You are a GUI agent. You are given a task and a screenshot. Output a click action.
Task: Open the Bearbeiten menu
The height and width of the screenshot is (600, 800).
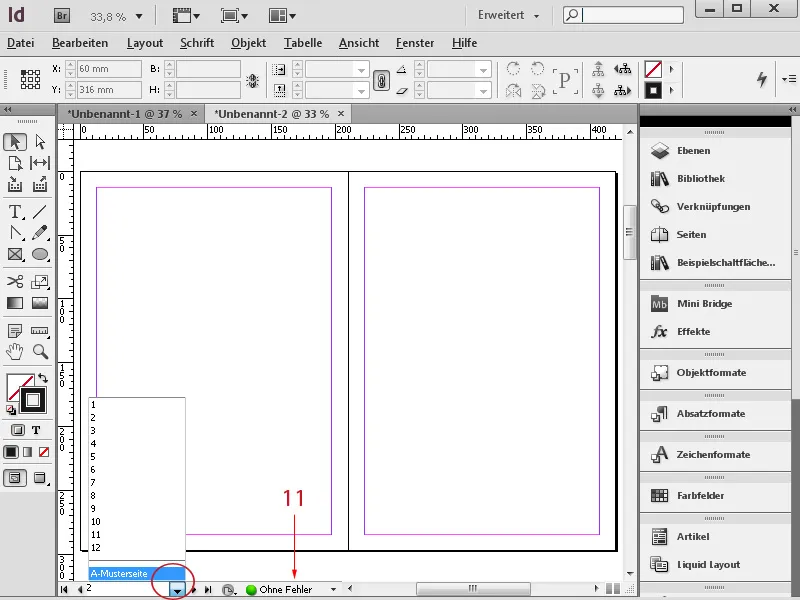click(80, 43)
